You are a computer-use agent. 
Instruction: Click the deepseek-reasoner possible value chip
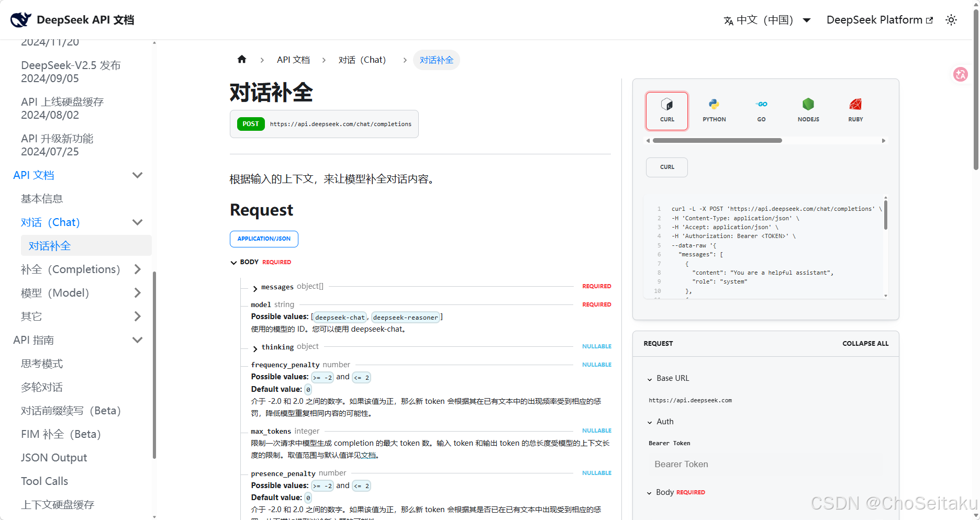[x=405, y=317]
